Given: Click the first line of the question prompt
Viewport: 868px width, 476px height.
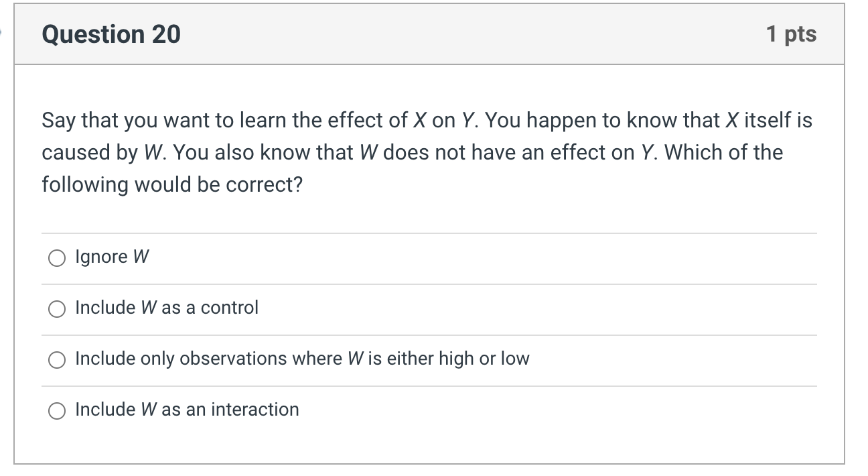Looking at the screenshot, I should [427, 121].
